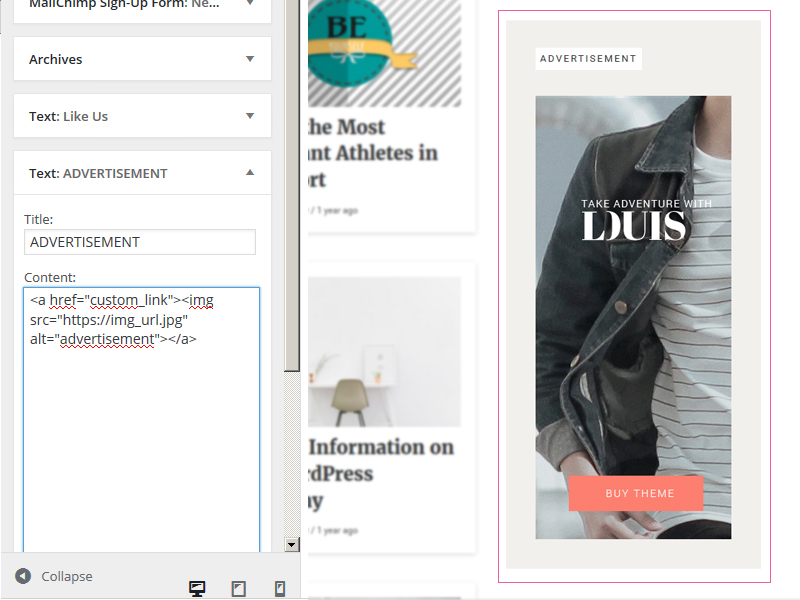Click the sidebar vertical scrollbar thumb

(x=291, y=184)
